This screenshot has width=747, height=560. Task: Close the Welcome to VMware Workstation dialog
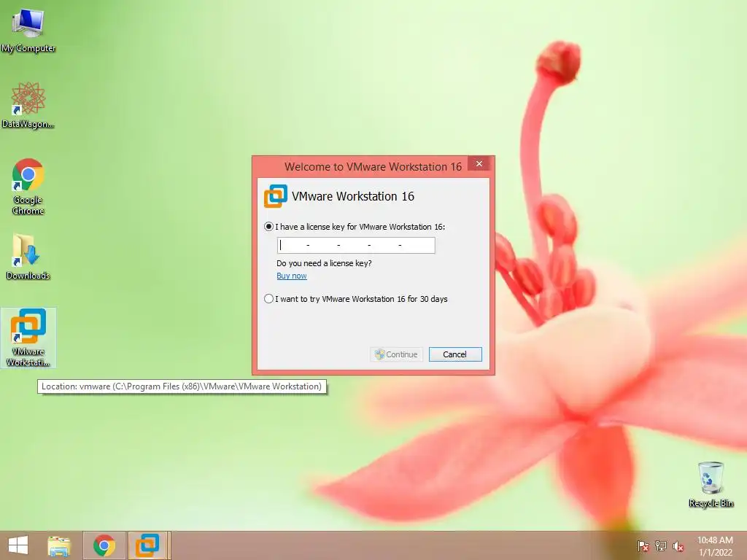[479, 164]
